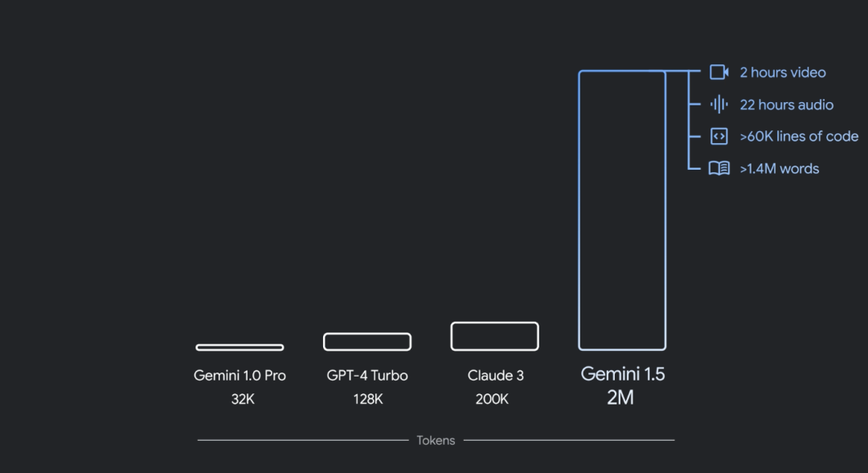Image resolution: width=868 pixels, height=473 pixels.
Task: Click the tall Gemini 1.5 blue bar
Action: 622,209
